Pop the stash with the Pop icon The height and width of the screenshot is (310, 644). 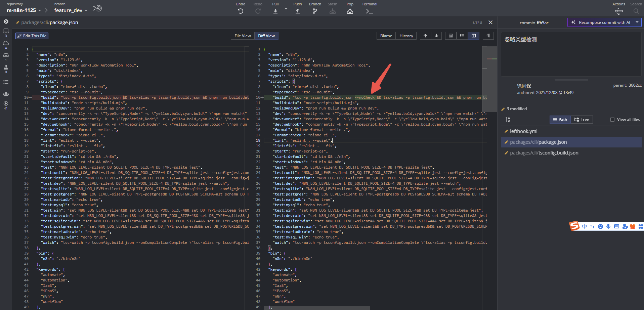pos(350,11)
